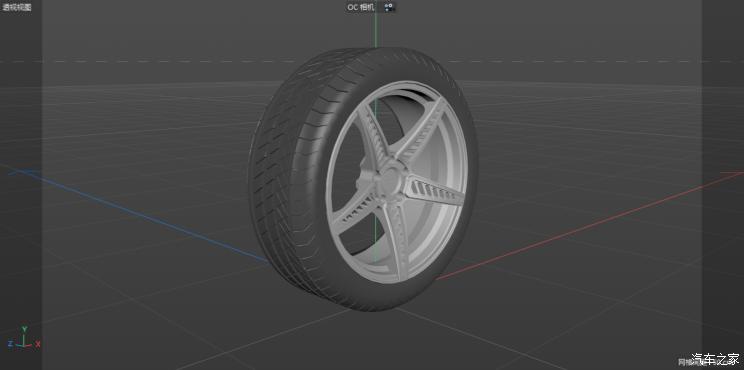Click the camera icon beside OC 相机

click(389, 7)
